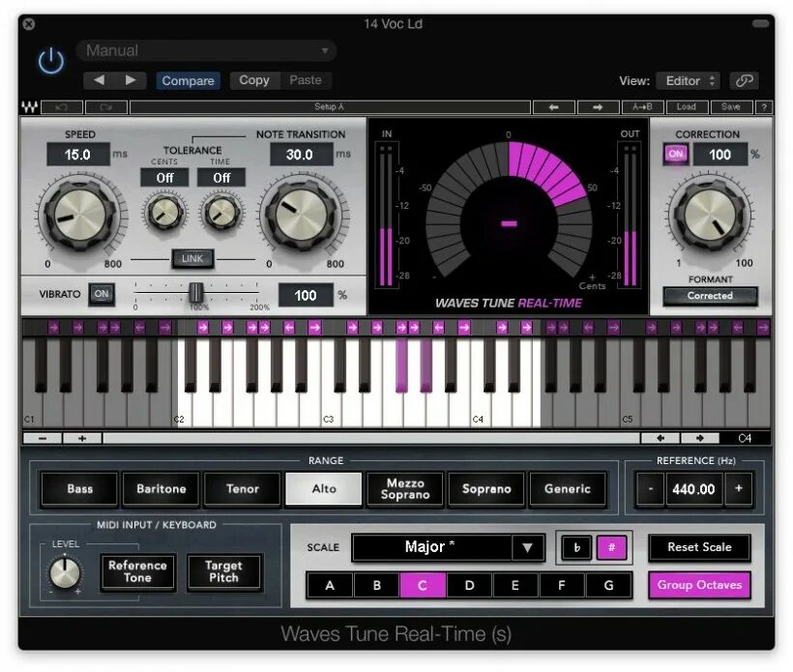Screen dimensions: 793x672
Task: Open the Manual preset dropdown
Action: pyautogui.click(x=206, y=50)
